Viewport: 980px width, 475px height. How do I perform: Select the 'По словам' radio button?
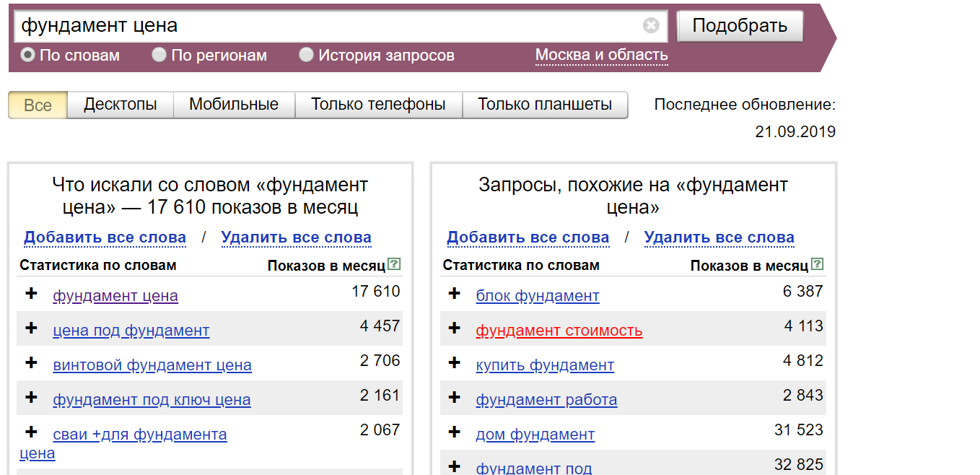[27, 55]
